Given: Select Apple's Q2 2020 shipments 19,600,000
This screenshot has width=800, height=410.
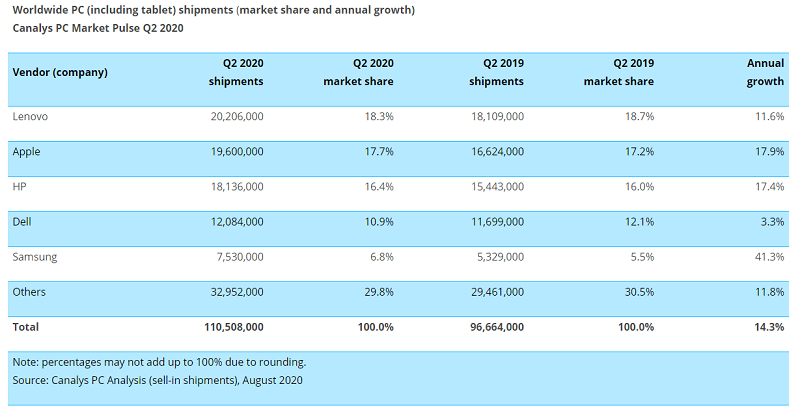Looking at the screenshot, I should click(237, 151).
